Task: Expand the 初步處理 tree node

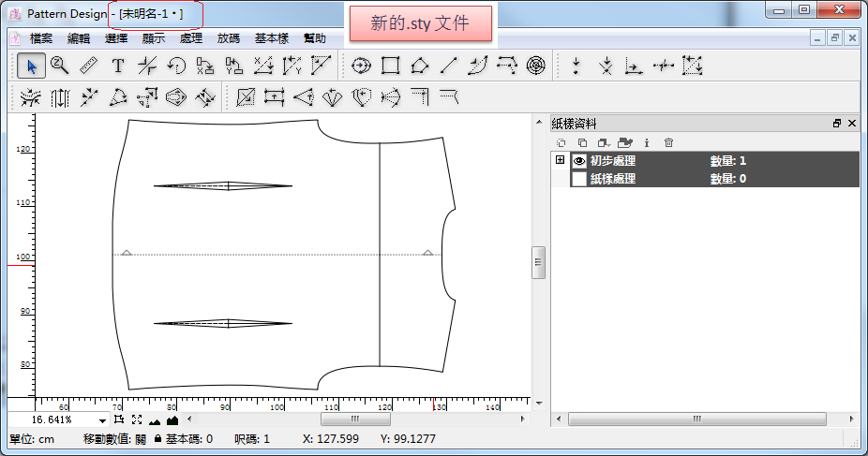Action: [561, 160]
